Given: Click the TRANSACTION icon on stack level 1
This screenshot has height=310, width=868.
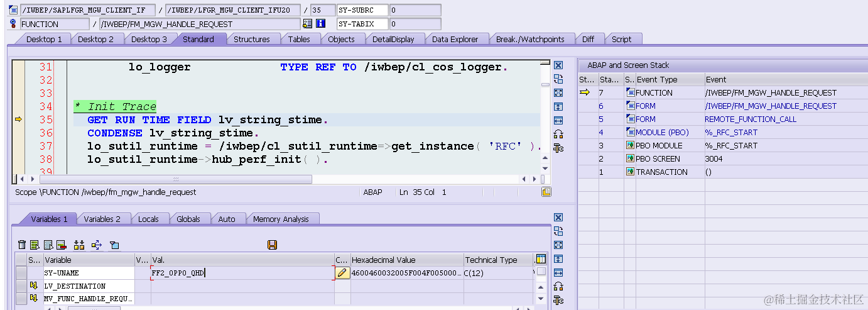Looking at the screenshot, I should 630,172.
